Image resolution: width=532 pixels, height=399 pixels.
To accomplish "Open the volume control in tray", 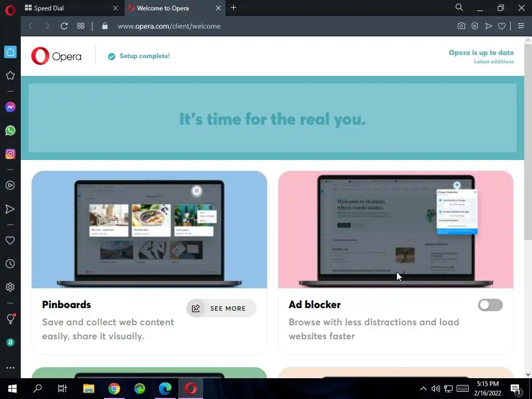I will [x=436, y=389].
